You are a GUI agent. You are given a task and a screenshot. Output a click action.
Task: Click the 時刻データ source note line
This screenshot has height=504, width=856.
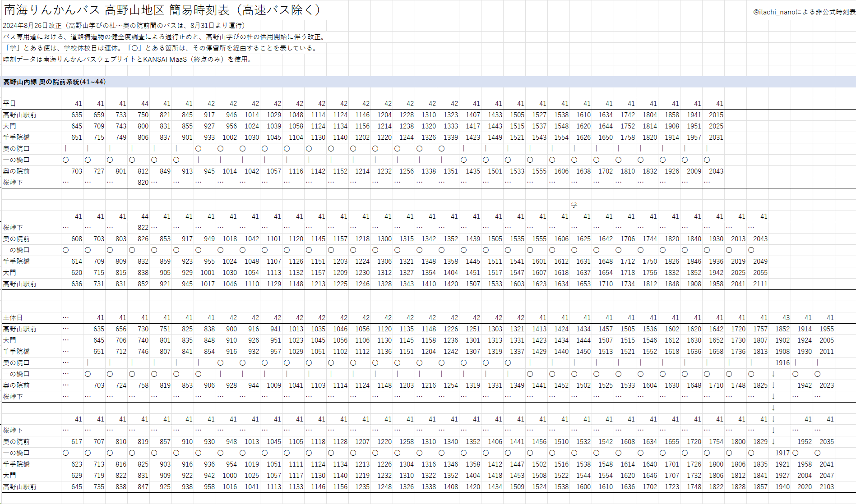click(x=127, y=60)
